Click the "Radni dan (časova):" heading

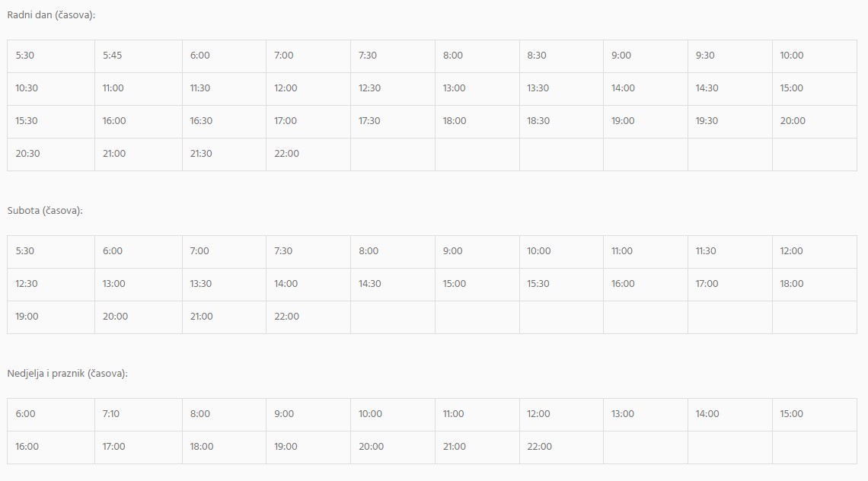point(51,14)
